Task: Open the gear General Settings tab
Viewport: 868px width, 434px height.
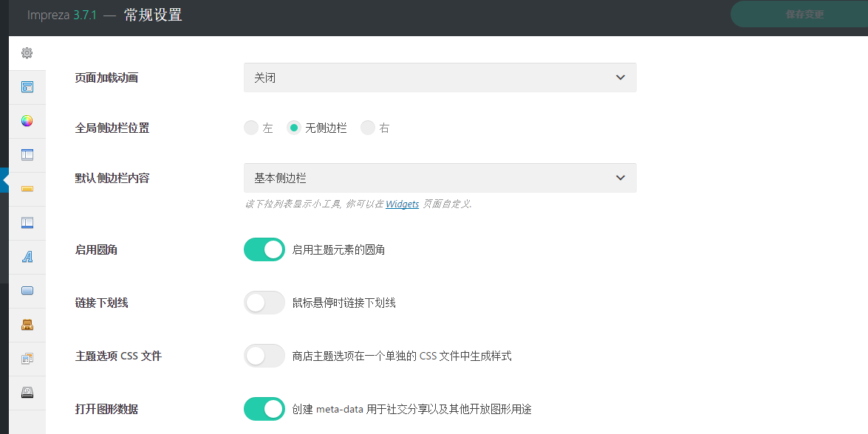Action: [27, 53]
